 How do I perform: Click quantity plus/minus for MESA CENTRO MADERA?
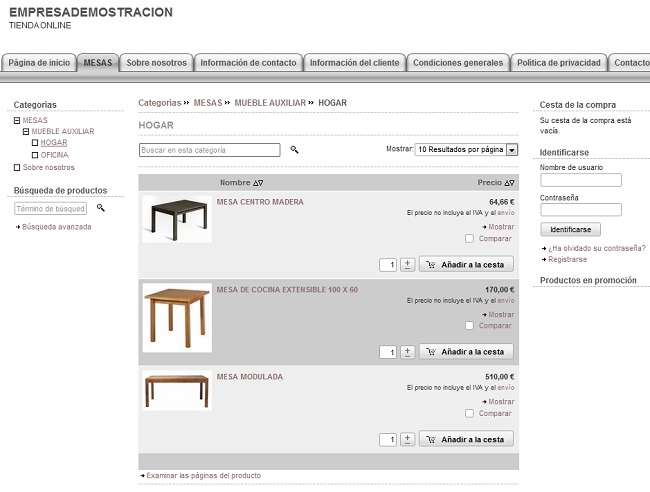pyautogui.click(x=407, y=264)
